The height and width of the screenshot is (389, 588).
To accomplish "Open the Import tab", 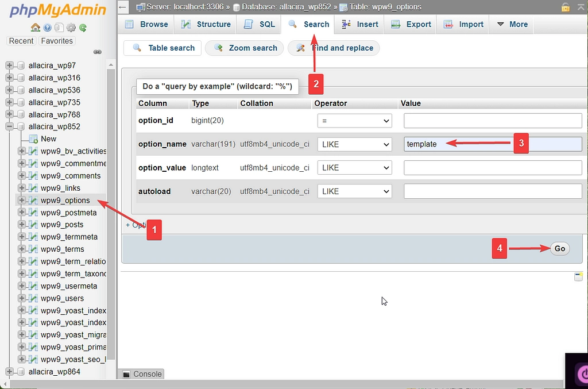I will (463, 24).
